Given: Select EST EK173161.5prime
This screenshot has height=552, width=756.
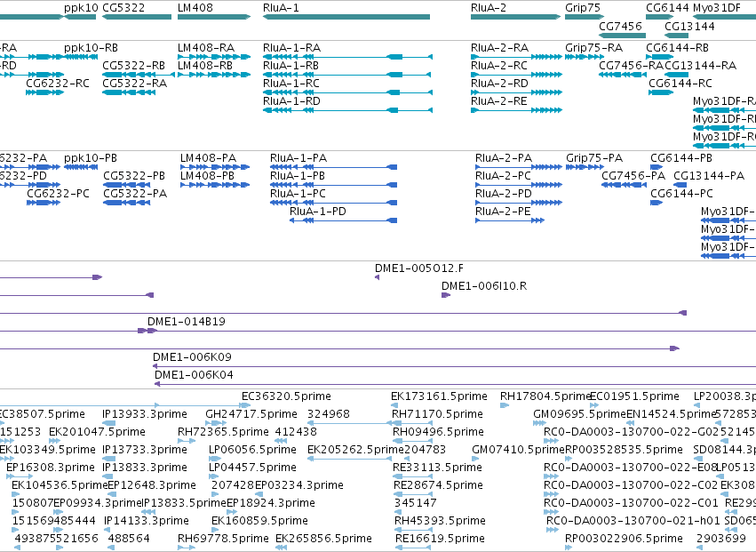Looking at the screenshot, I should coord(439,396).
